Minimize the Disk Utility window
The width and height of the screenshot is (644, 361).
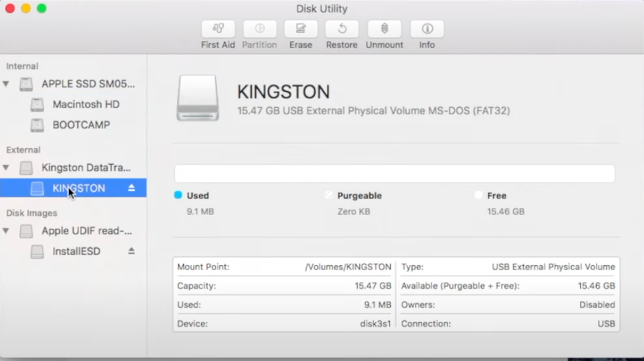coord(26,8)
